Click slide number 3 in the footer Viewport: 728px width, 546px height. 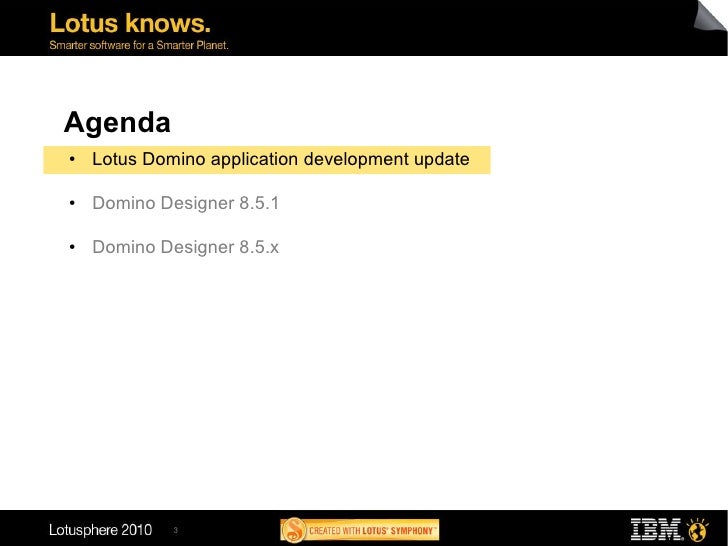[x=176, y=530]
